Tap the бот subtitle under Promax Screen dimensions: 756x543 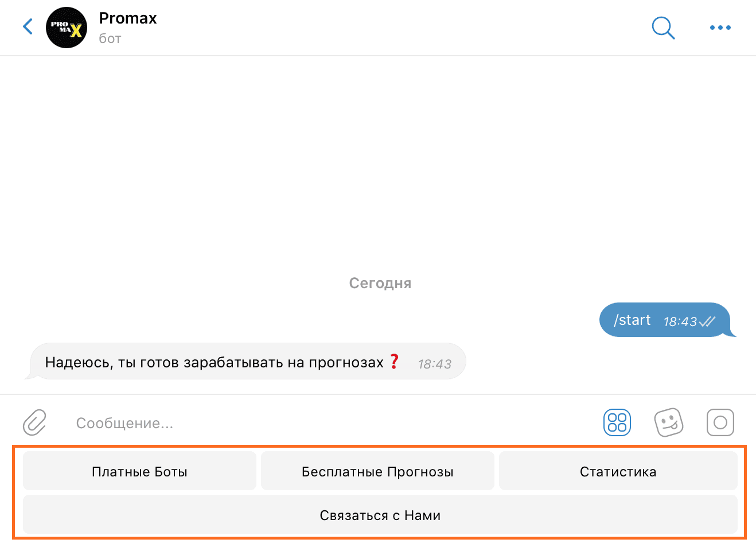pos(108,38)
